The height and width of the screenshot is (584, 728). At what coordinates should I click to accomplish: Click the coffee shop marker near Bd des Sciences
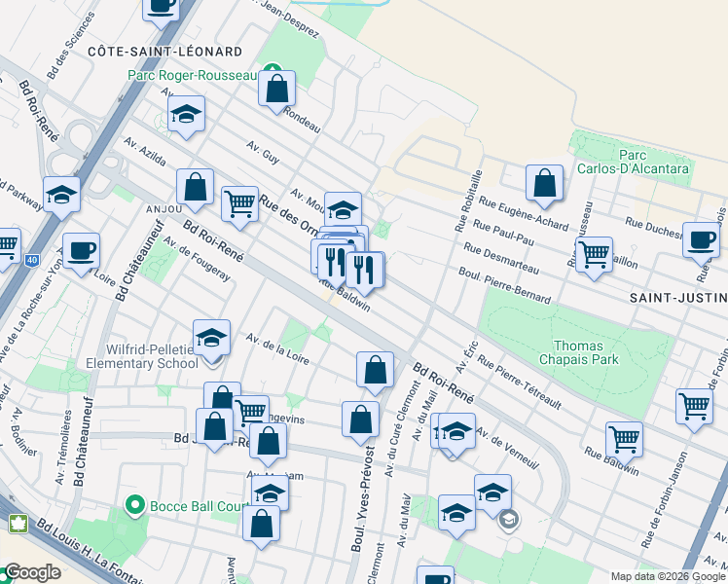(x=161, y=11)
